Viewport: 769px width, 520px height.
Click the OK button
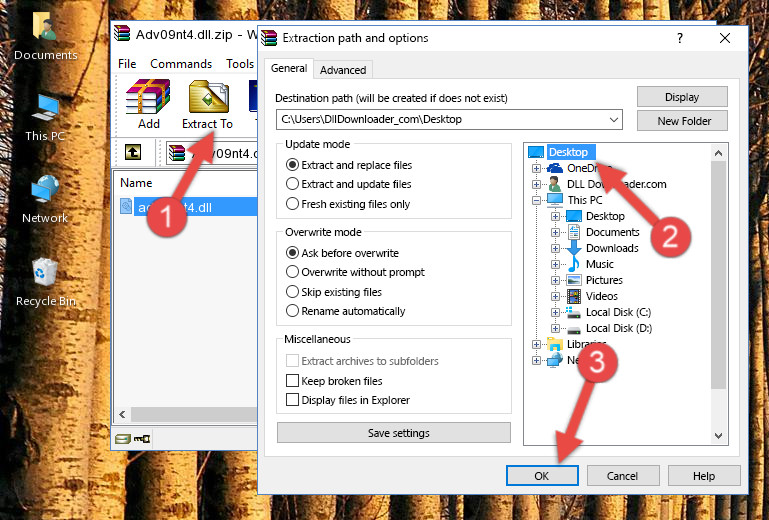tap(542, 476)
